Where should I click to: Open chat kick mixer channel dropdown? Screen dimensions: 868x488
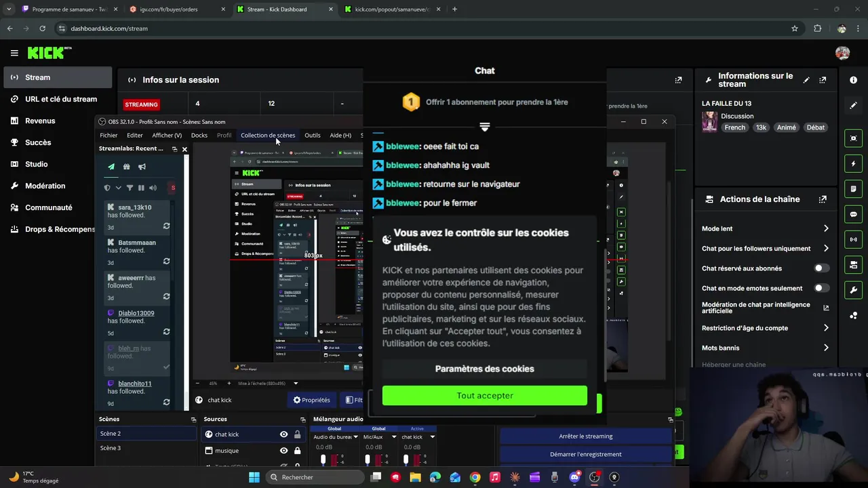click(432, 437)
